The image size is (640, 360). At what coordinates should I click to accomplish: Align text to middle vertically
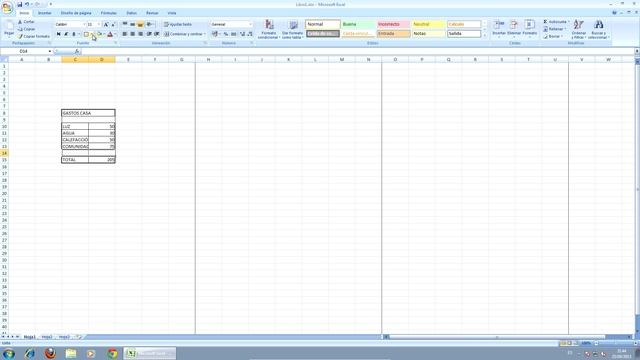133,24
